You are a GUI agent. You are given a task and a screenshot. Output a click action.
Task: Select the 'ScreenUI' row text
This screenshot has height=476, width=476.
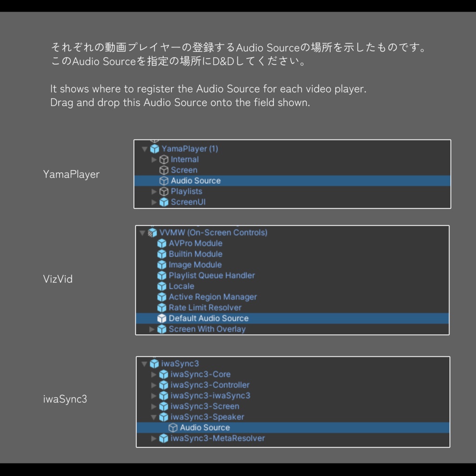click(188, 202)
